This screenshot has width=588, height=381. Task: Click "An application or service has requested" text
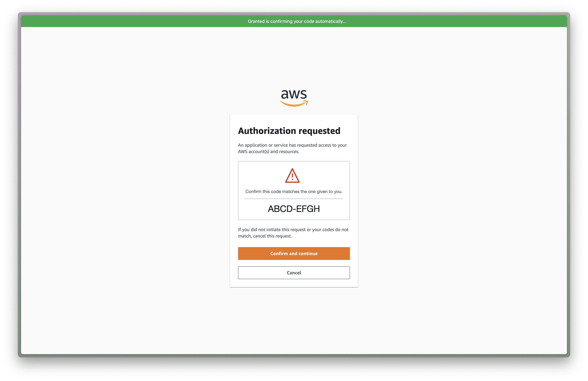292,148
